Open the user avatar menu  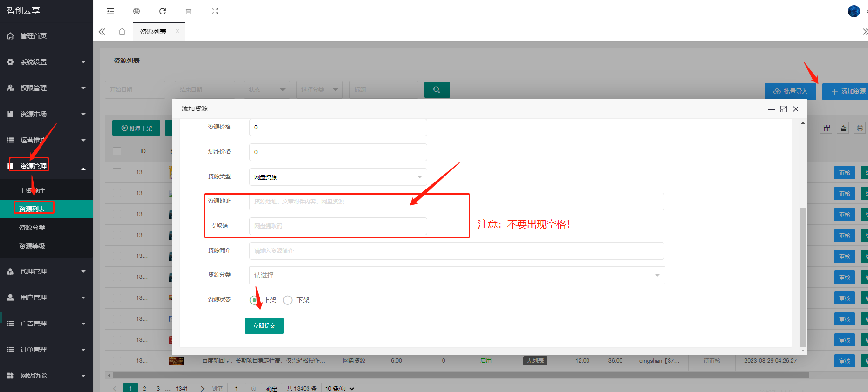click(854, 11)
